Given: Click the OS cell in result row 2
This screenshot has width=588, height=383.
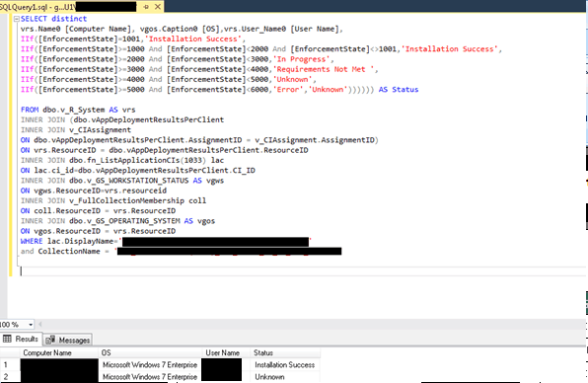Looking at the screenshot, I should [150, 377].
